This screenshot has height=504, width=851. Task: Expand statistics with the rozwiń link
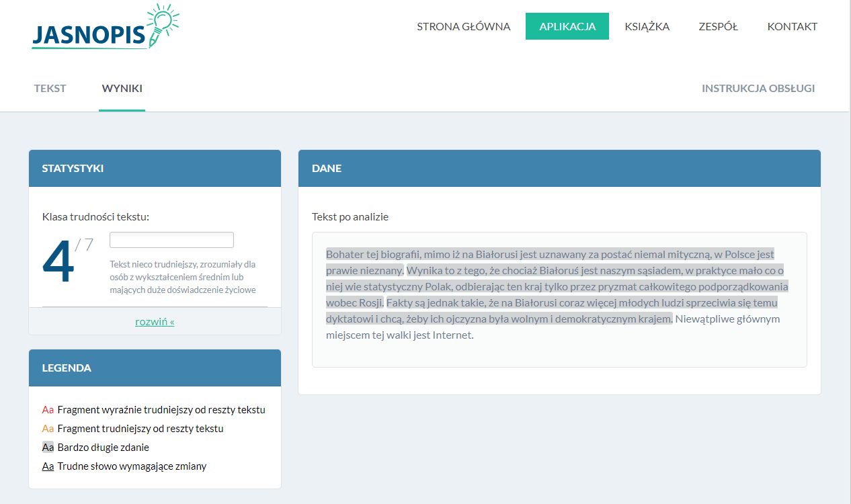pyautogui.click(x=155, y=321)
